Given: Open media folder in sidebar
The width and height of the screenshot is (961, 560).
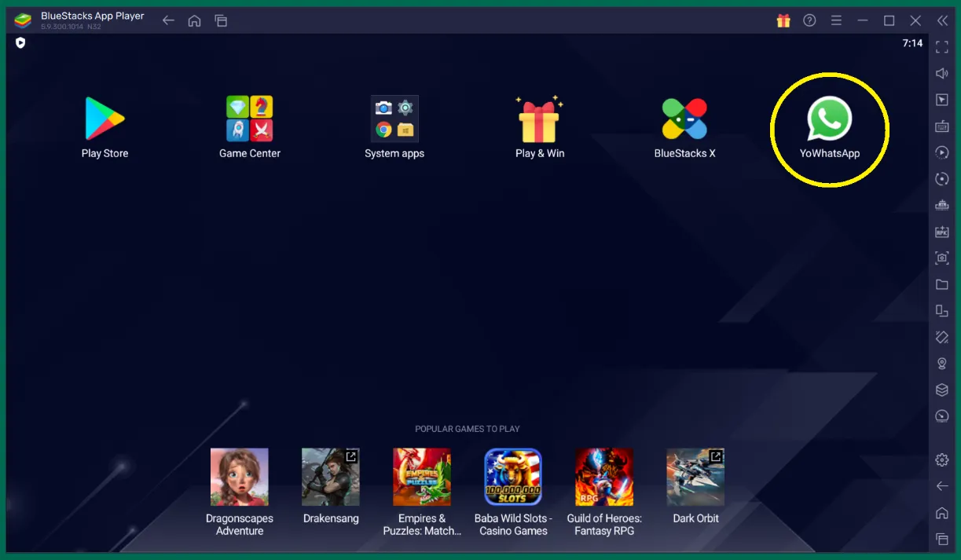Looking at the screenshot, I should click(x=942, y=284).
